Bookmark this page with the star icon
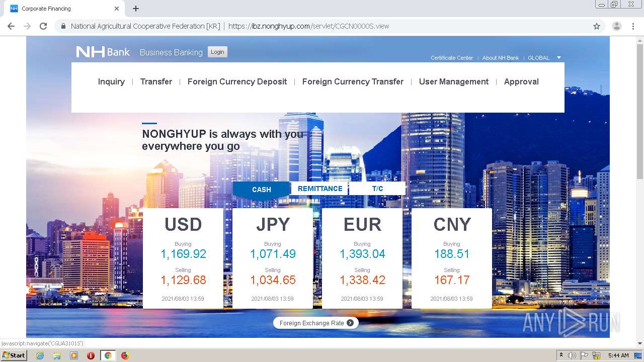This screenshot has height=362, width=644. [x=597, y=26]
